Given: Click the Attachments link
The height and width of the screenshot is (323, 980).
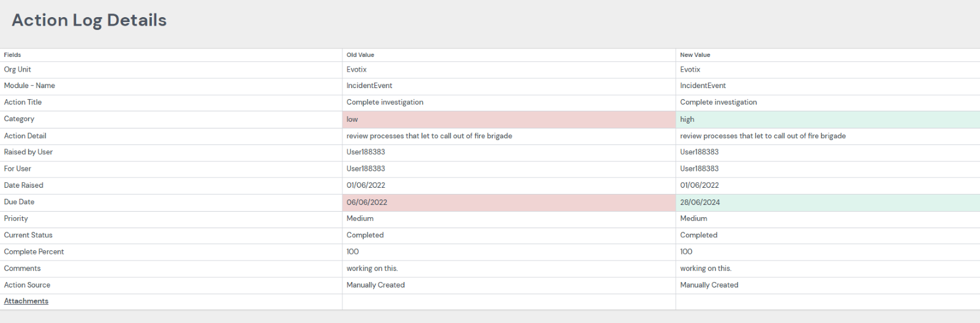Looking at the screenshot, I should pos(26,301).
